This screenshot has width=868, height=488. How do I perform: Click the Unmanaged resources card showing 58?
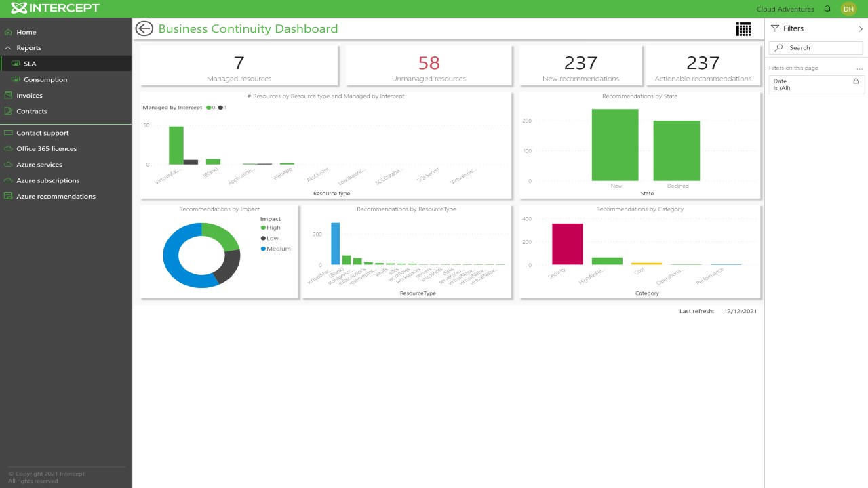(429, 66)
